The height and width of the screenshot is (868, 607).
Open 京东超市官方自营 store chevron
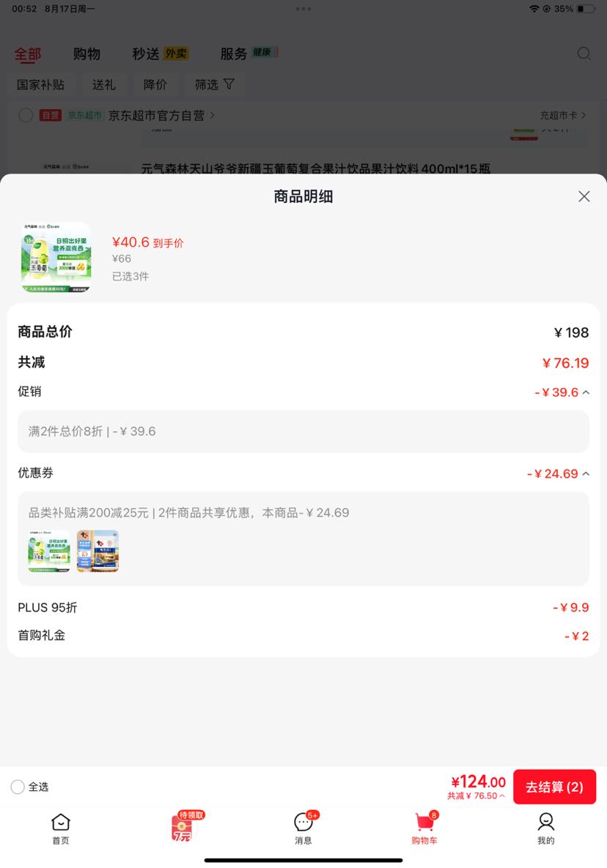[x=212, y=116]
